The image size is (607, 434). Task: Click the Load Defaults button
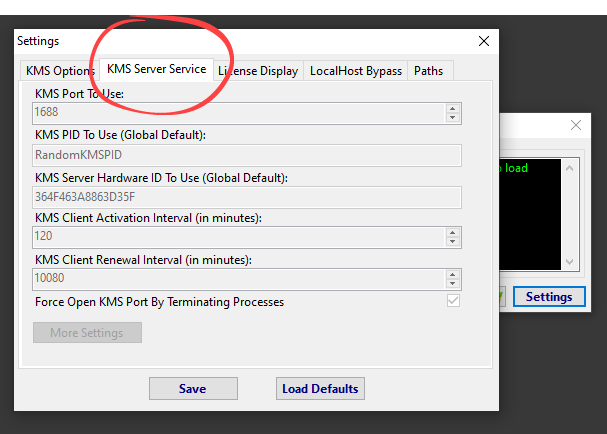click(x=320, y=388)
